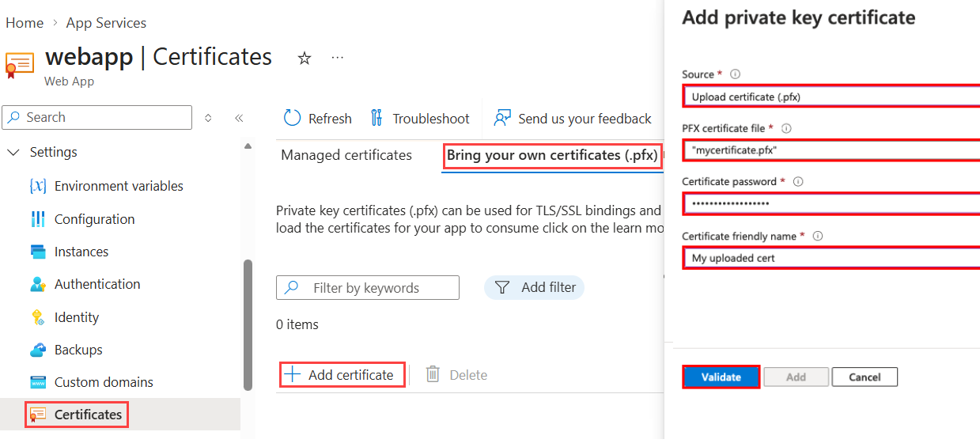The height and width of the screenshot is (447, 980).
Task: Open the Identity page
Action: pyautogui.click(x=77, y=317)
